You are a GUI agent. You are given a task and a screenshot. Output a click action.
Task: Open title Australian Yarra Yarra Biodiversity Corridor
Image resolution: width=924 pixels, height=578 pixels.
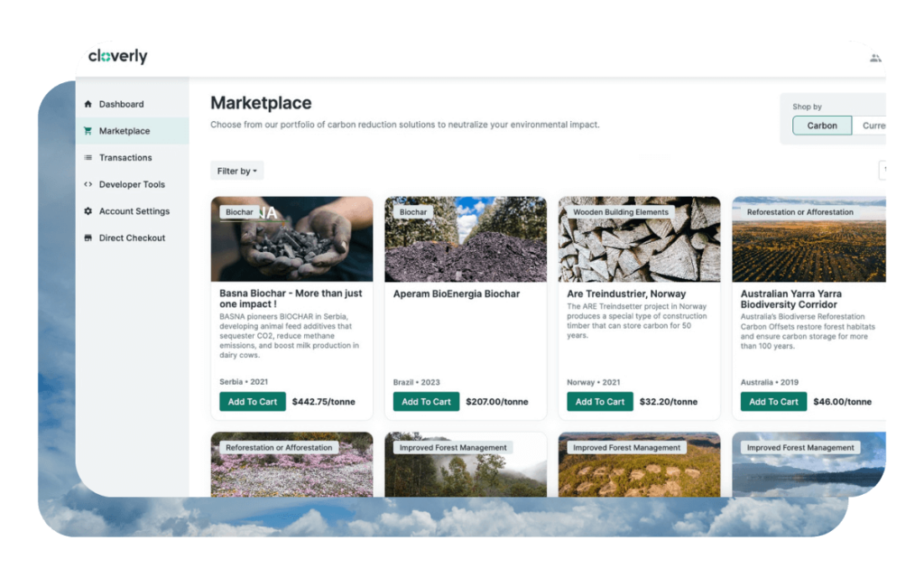pyautogui.click(x=790, y=299)
